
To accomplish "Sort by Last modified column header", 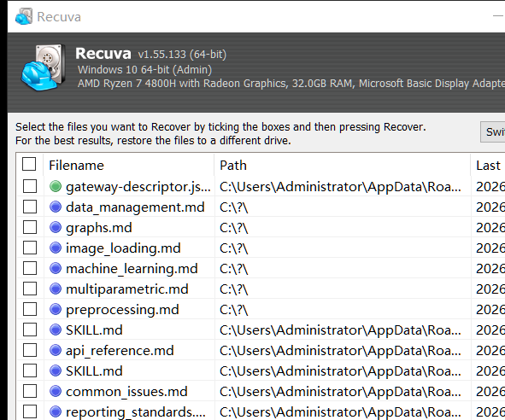I will pos(488,165).
